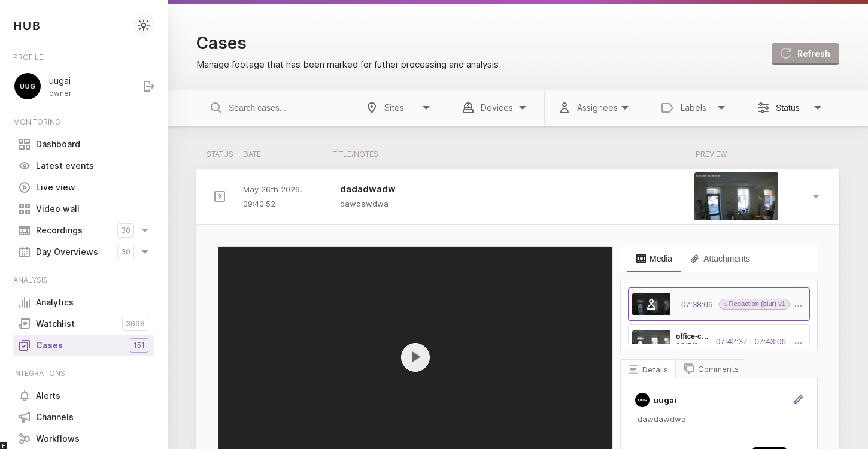
Task: Click the uugai profile avatar in sidebar
Action: click(28, 86)
